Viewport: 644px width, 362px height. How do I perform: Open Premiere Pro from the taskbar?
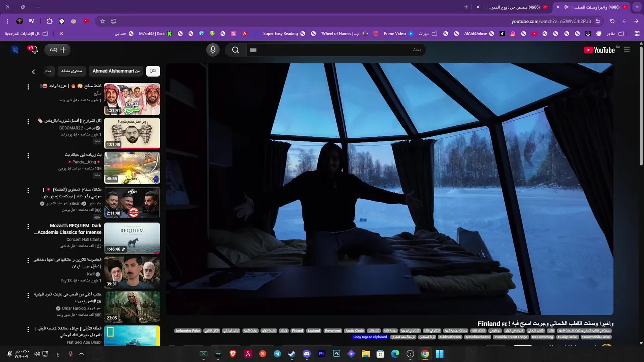pyautogui.click(x=321, y=354)
